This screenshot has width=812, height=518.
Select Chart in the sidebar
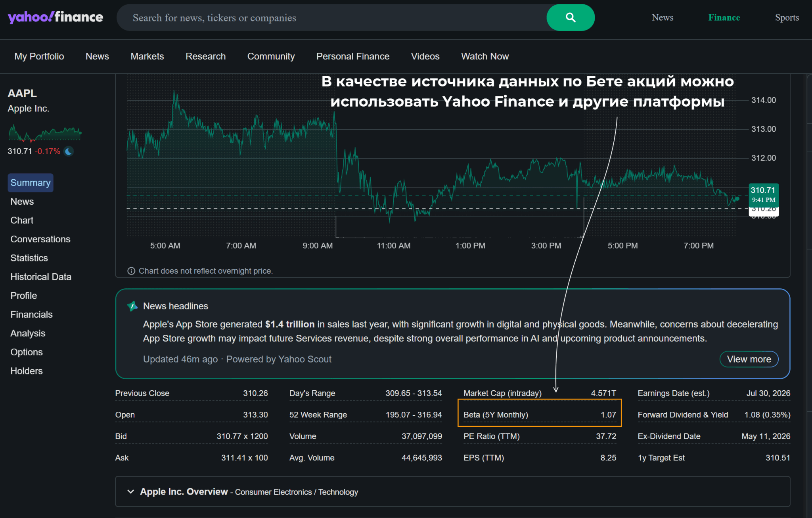click(22, 221)
